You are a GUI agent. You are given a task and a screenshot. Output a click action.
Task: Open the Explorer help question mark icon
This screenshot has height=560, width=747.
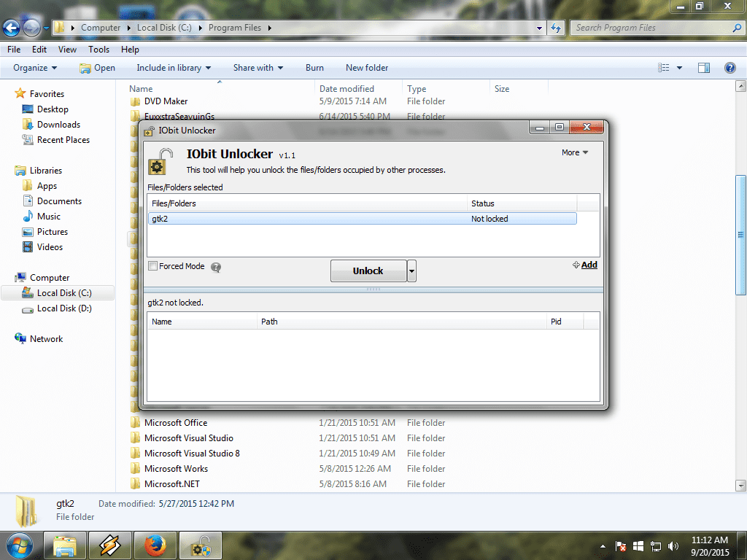click(729, 68)
